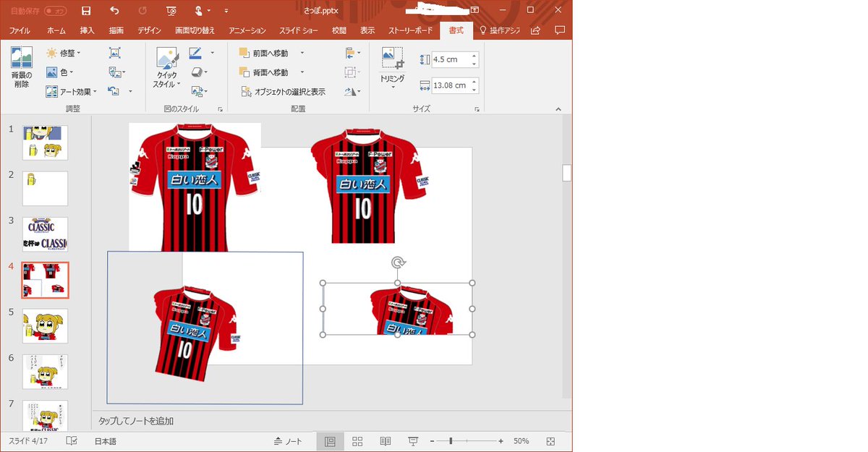Switch to the ストーリーボード tab
The width and height of the screenshot is (868, 452).
coord(410,30)
